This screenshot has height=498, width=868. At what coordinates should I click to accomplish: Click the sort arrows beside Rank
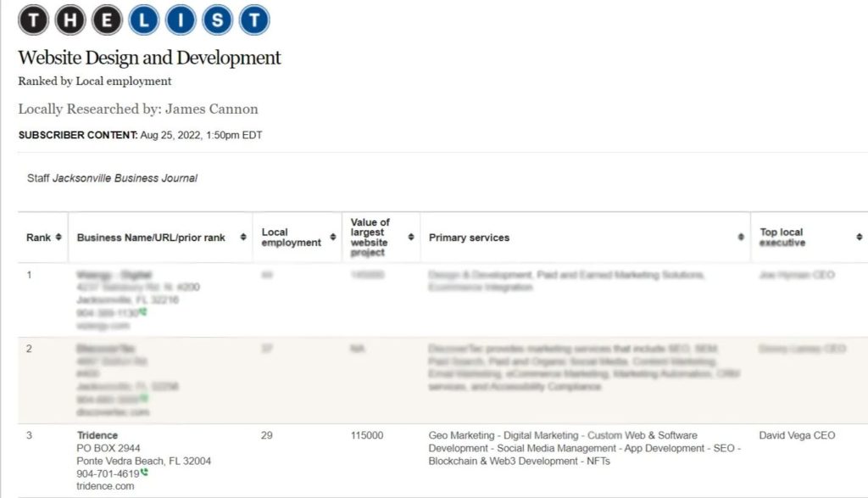[58, 238]
